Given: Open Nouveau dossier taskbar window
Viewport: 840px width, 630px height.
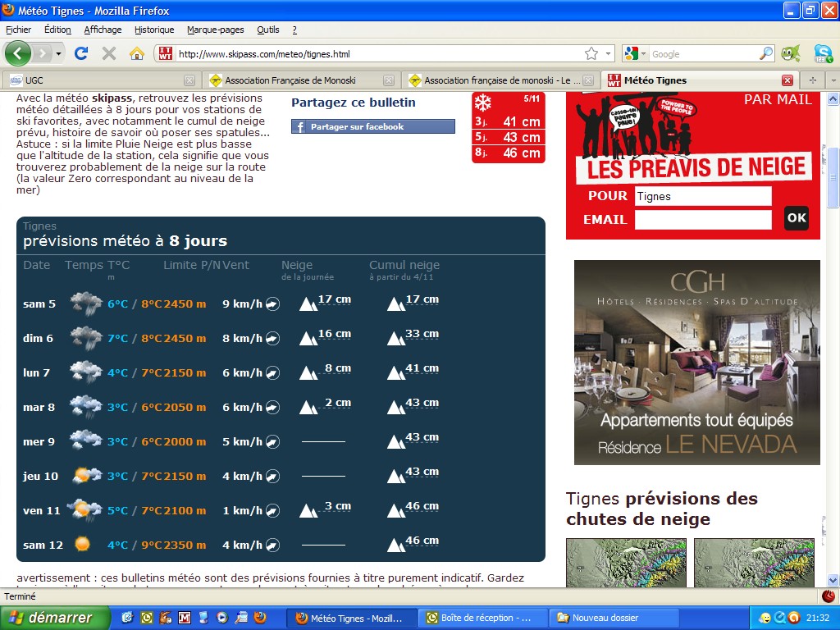Looking at the screenshot, I should (615, 618).
